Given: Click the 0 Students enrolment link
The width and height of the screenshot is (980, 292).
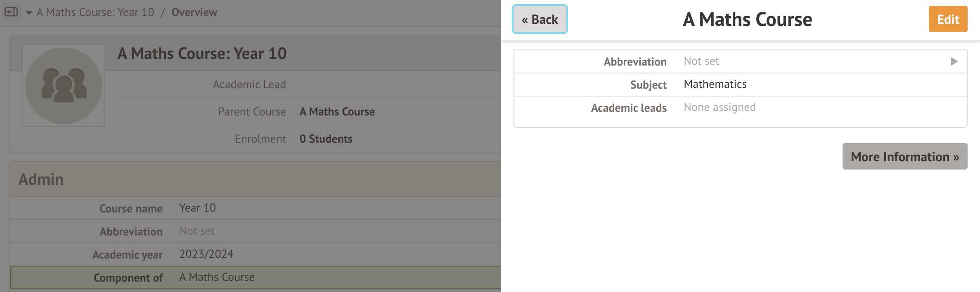Looking at the screenshot, I should tap(326, 139).
